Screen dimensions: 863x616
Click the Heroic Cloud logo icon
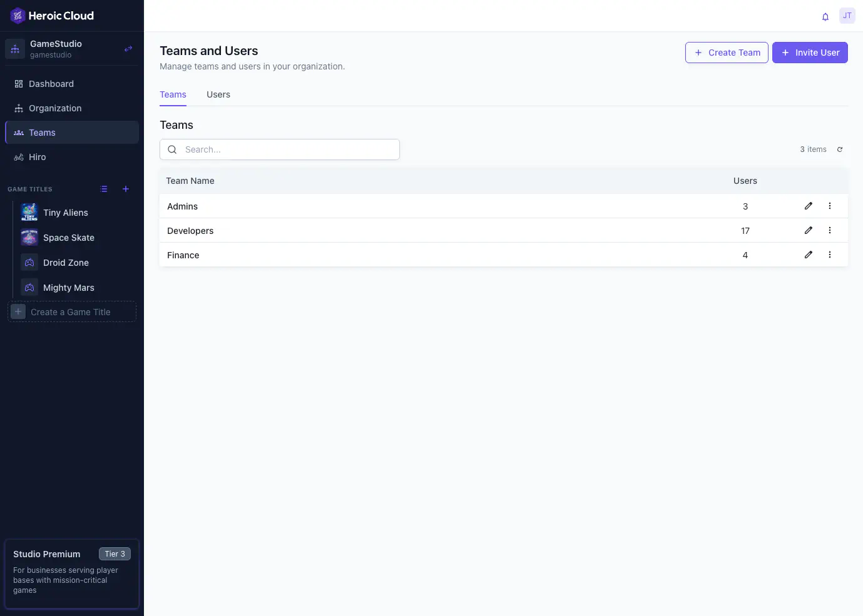pyautogui.click(x=17, y=15)
